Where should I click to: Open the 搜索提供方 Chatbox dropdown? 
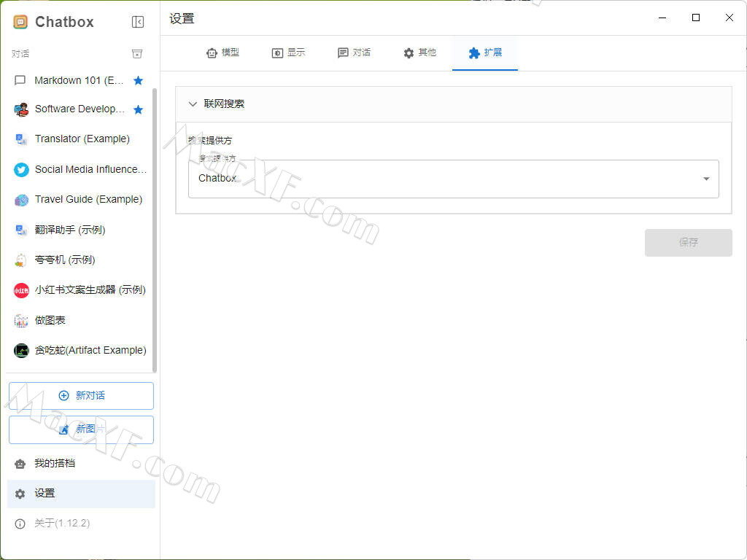pyautogui.click(x=454, y=179)
